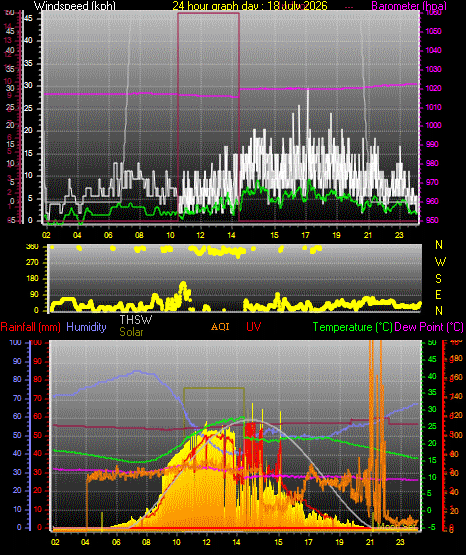Select hour label 12 under the windspeed graph
Viewport: 466px width, 555px height.
[x=200, y=235]
